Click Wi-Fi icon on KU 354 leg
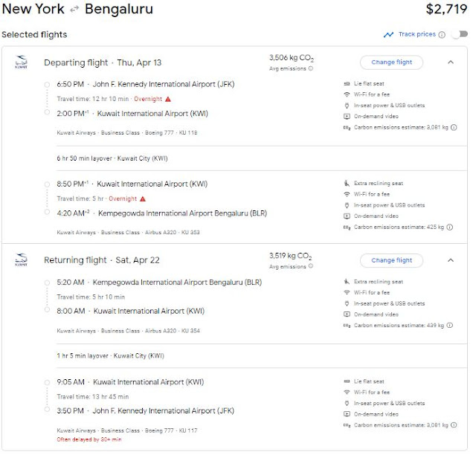Image resolution: width=476 pixels, height=455 pixels. [347, 293]
